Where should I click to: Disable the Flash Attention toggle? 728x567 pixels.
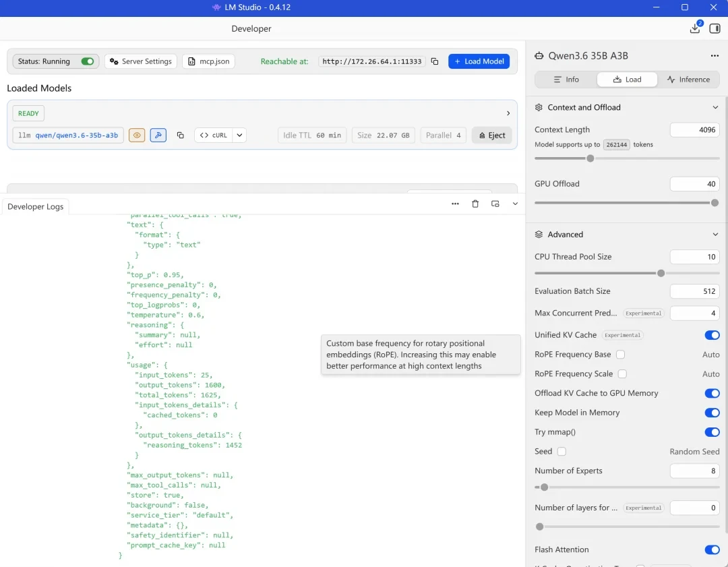tap(712, 550)
